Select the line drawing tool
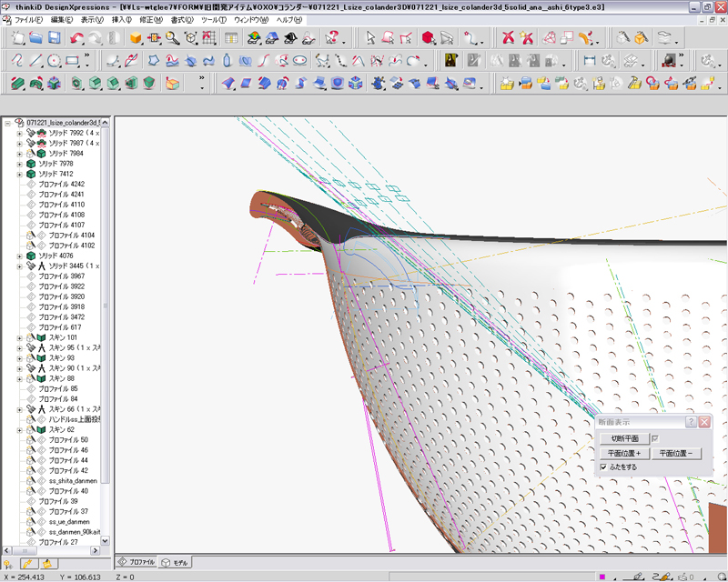The image size is (728, 582). click(x=35, y=60)
